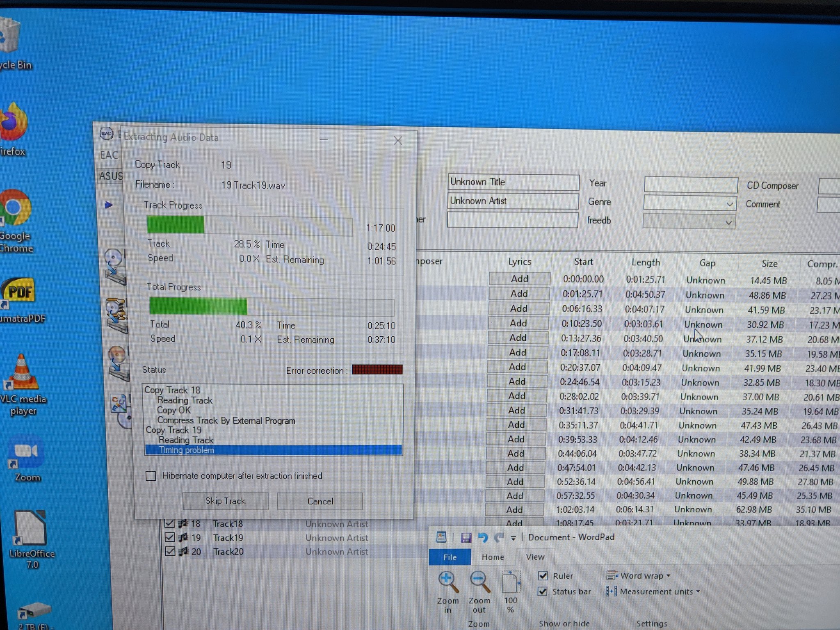This screenshot has height=630, width=840.
Task: Click Add lyrics button for start 0:00:00.00
Action: (519, 279)
